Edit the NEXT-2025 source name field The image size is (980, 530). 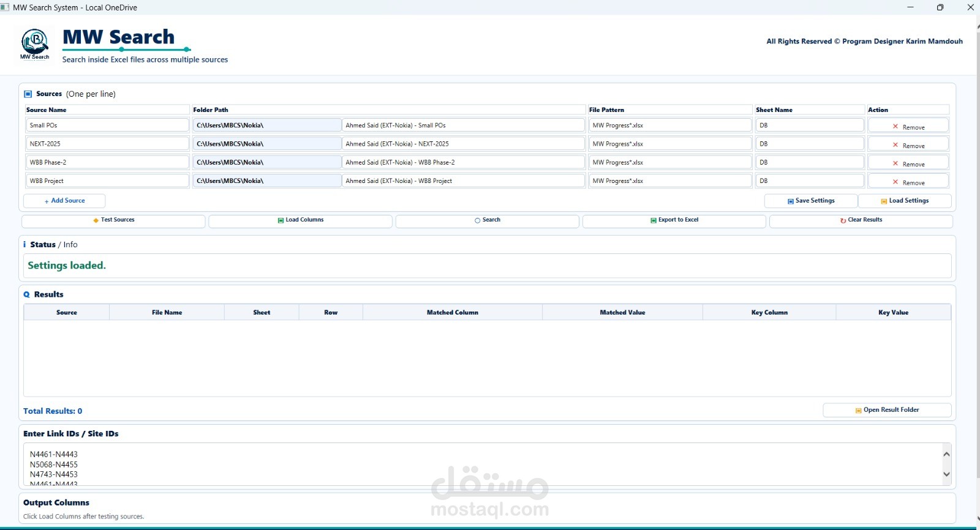107,144
